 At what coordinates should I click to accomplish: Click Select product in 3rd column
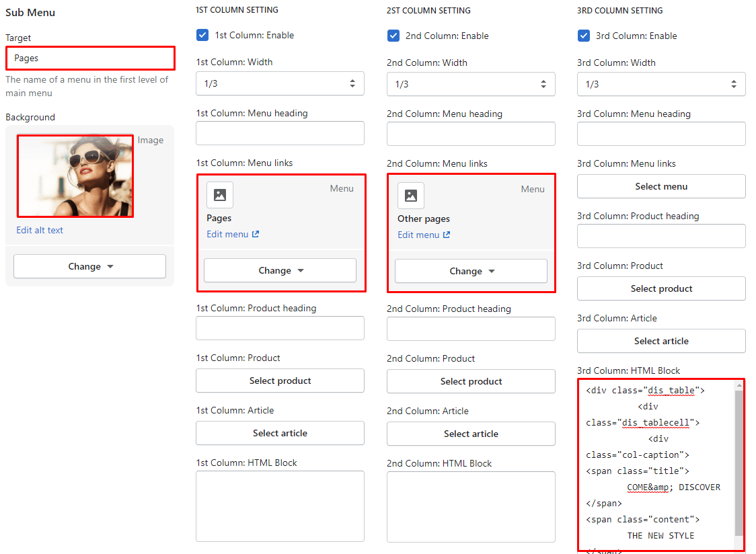click(662, 288)
